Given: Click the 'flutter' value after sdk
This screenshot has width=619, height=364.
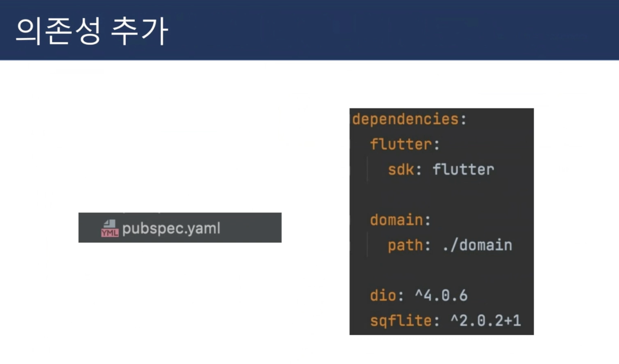Looking at the screenshot, I should coord(463,170).
